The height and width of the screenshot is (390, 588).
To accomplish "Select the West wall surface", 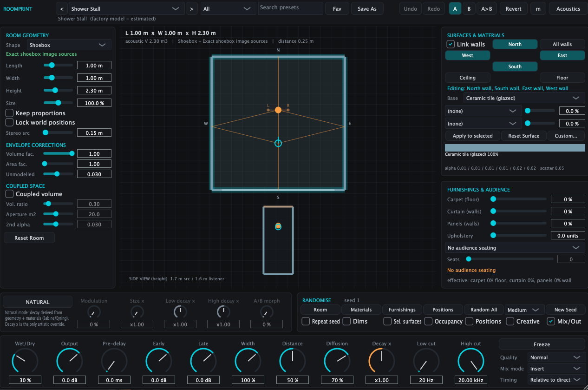I will (468, 55).
